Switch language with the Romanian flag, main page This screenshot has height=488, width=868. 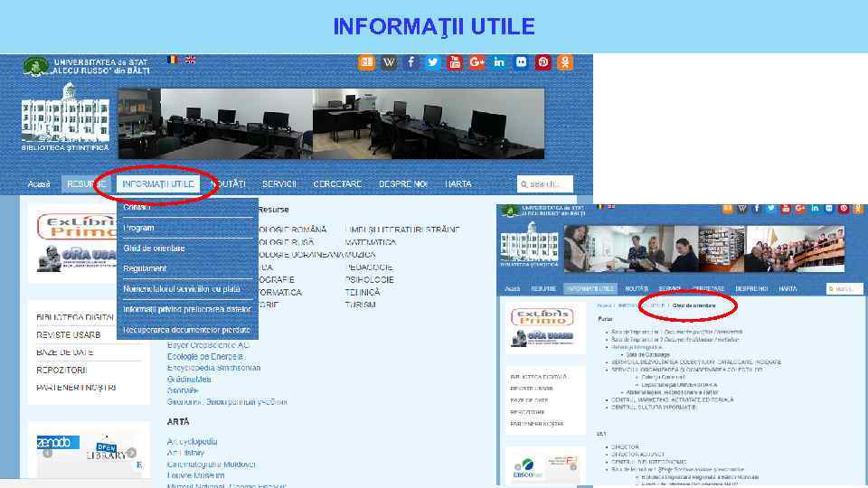click(172, 60)
